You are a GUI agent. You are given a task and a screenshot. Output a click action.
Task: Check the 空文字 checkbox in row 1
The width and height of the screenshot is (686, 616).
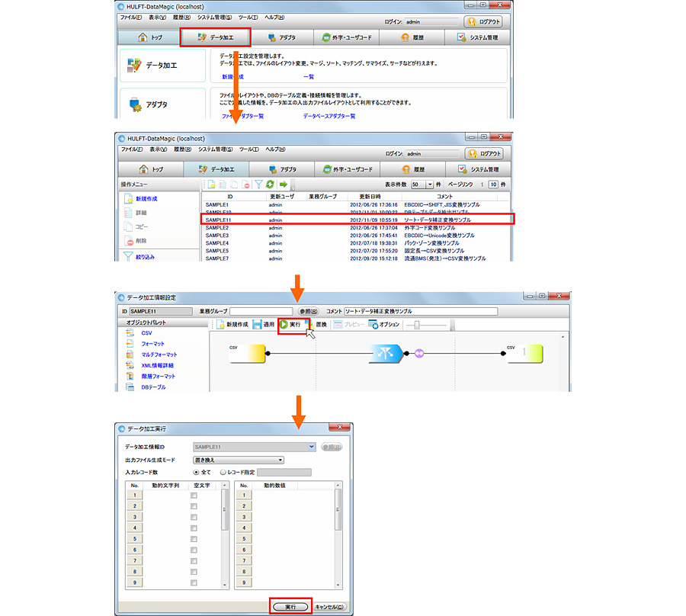[194, 496]
